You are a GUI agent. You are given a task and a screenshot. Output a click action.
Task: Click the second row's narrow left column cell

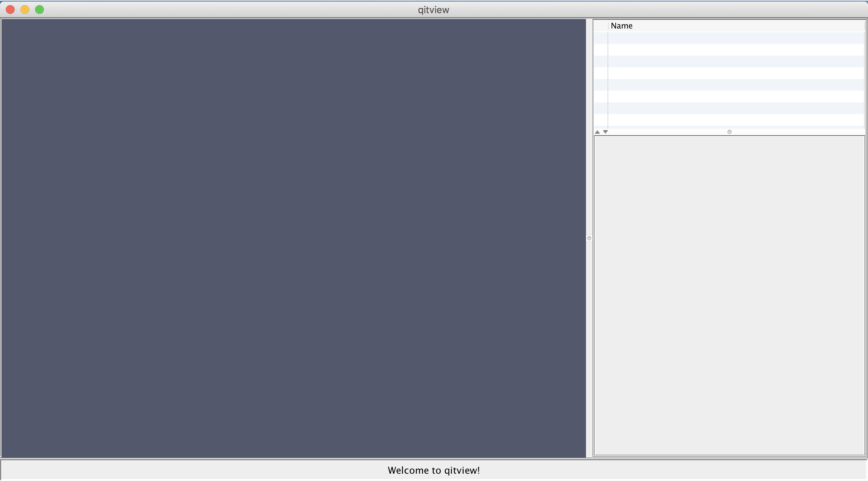point(601,50)
